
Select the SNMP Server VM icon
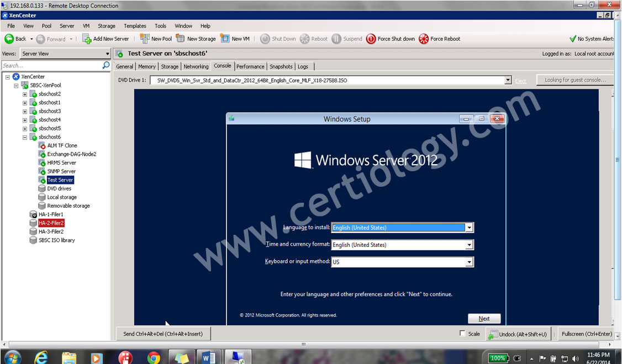[x=41, y=171]
